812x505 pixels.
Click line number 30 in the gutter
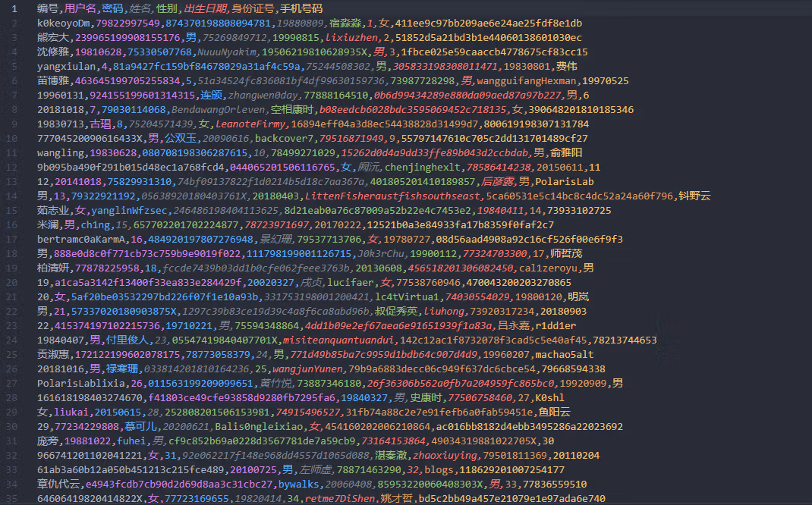11,427
